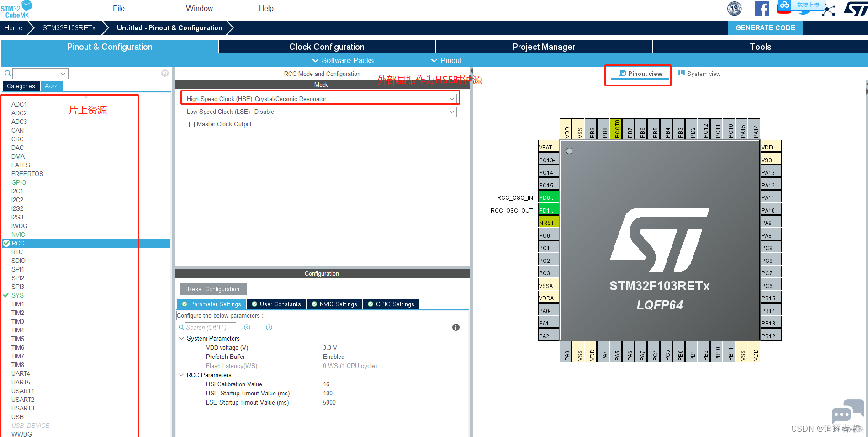The image size is (868, 437).
Task: Open High Speed Clock (HSE) dropdown
Action: click(355, 99)
